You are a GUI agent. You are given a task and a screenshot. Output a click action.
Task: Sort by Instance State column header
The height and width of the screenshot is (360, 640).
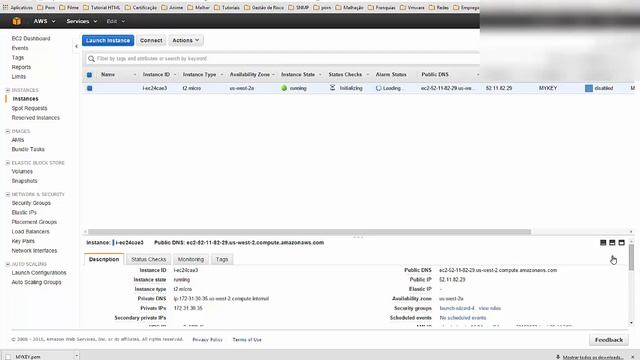pos(298,75)
